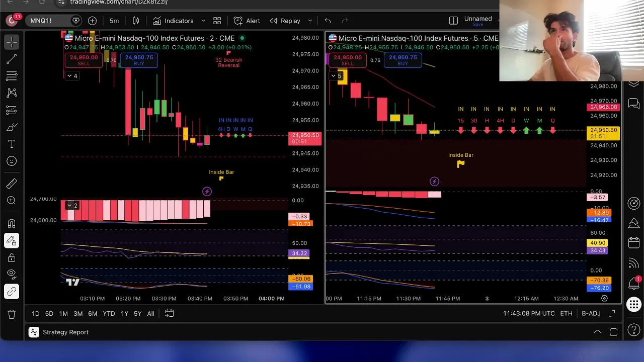Viewport: 644px width, 362px height.
Task: Open the layout setup selector icon
Action: (453, 21)
